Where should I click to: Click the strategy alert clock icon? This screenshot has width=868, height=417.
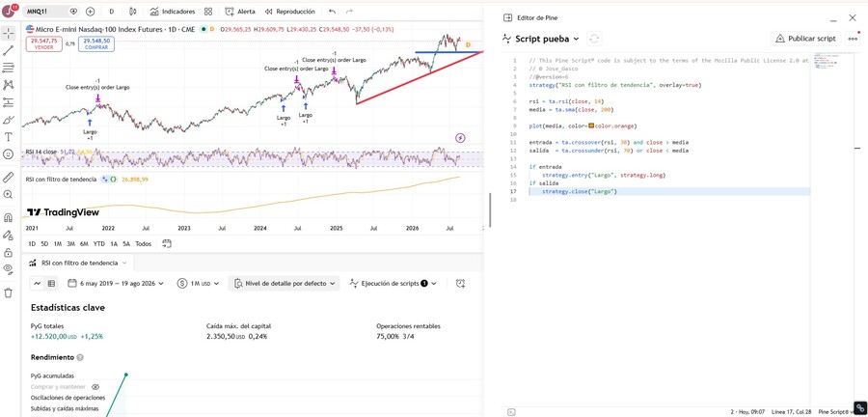(461, 283)
